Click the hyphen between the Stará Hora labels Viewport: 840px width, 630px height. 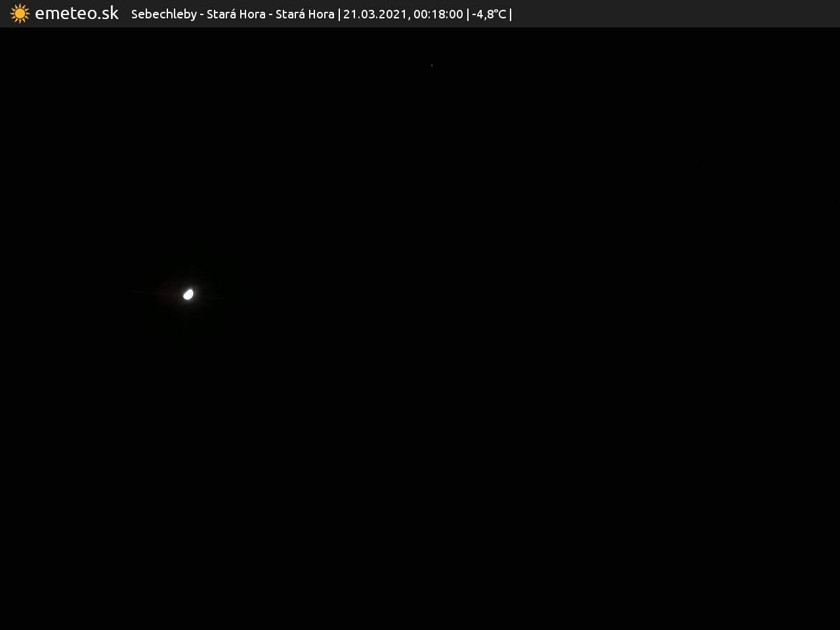point(270,14)
